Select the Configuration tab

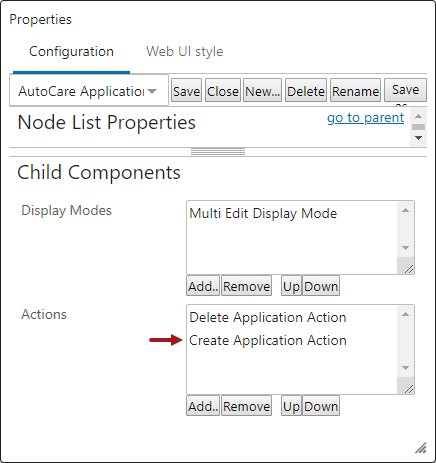tap(71, 52)
